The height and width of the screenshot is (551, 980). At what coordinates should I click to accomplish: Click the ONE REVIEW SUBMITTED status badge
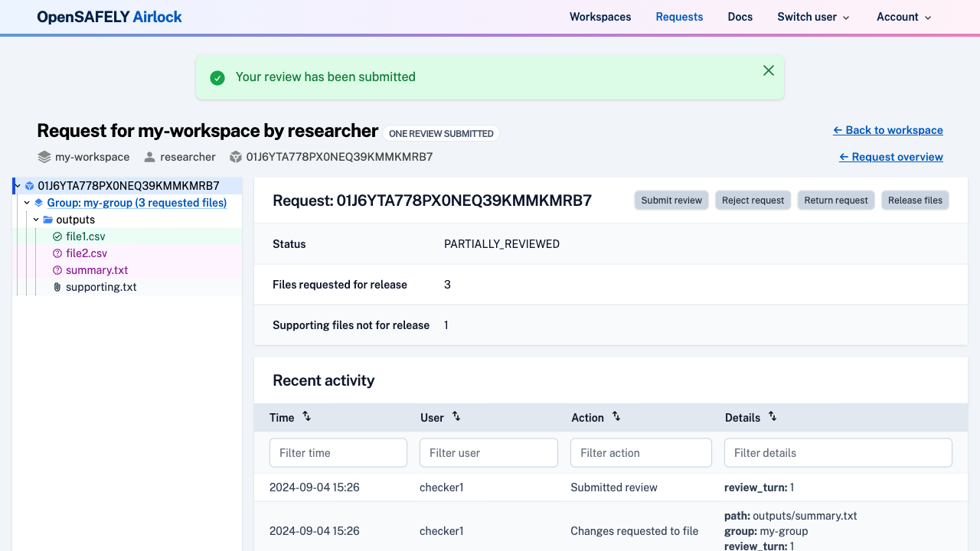pyautogui.click(x=441, y=133)
